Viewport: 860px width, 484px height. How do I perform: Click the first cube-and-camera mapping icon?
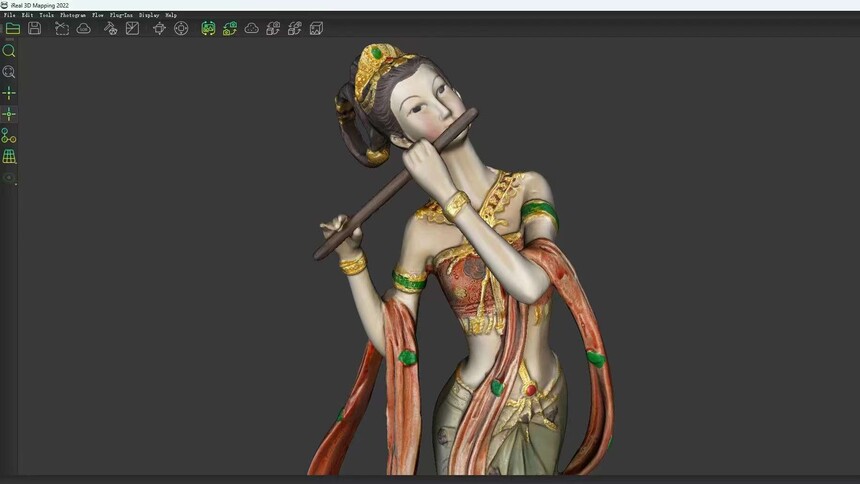pos(273,28)
